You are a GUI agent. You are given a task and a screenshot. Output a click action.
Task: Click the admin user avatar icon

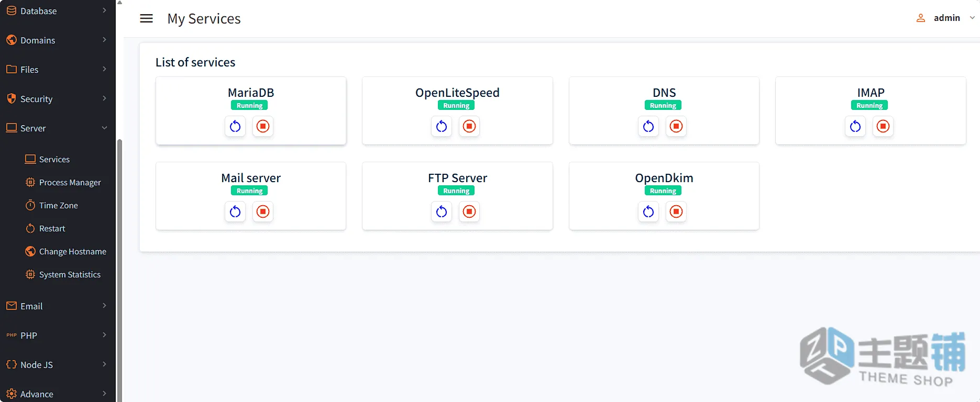click(920, 18)
